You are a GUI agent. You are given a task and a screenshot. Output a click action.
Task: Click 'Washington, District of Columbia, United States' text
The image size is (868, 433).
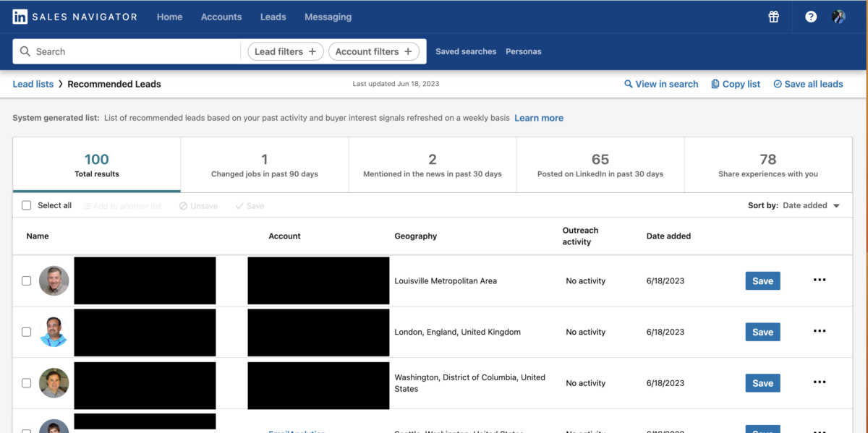pos(470,383)
